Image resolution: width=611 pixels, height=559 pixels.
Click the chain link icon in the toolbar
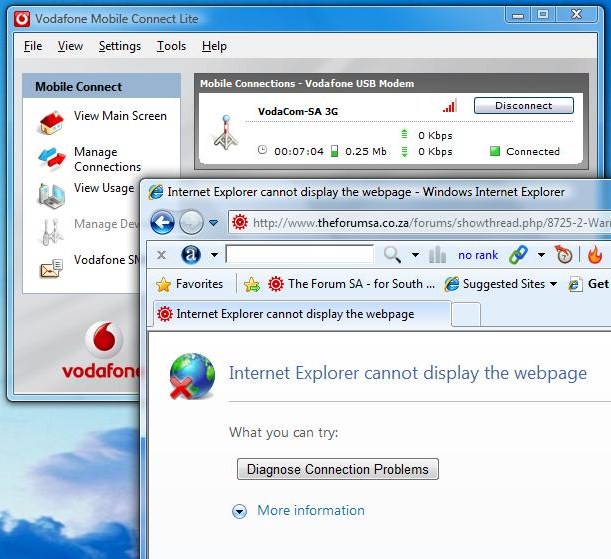pyautogui.click(x=518, y=255)
